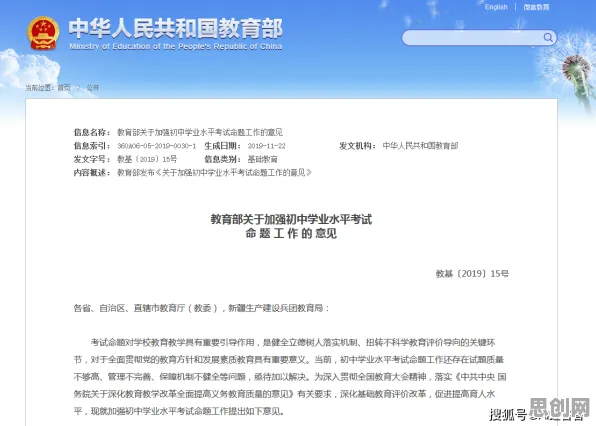Click the 中华人民共和国教育部 site title

(x=176, y=28)
